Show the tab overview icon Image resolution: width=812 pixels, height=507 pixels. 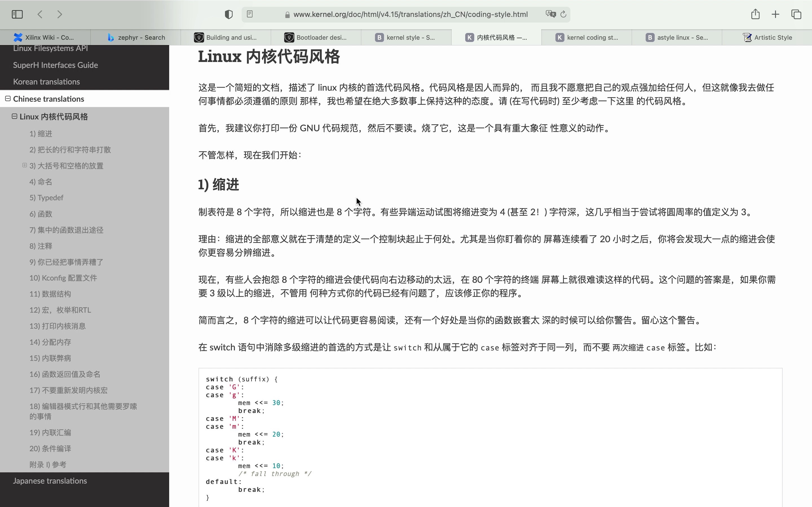796,14
